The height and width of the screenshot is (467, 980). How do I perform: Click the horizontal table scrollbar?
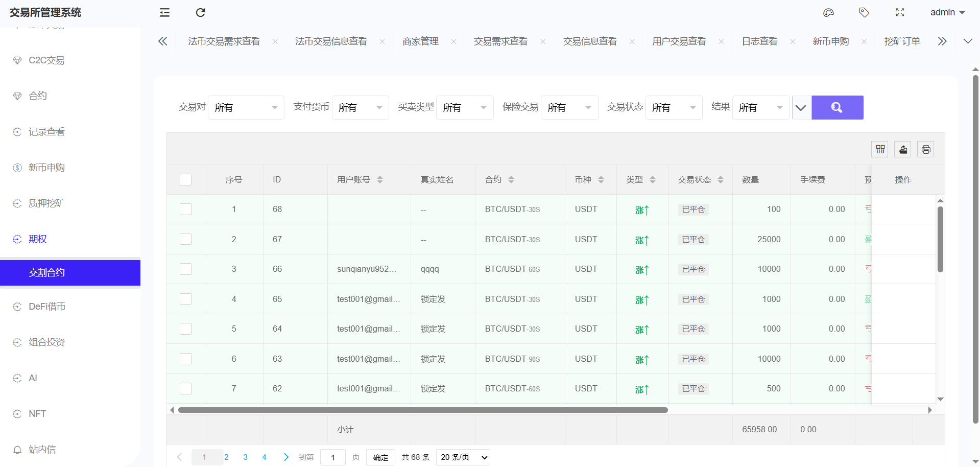[423, 410]
